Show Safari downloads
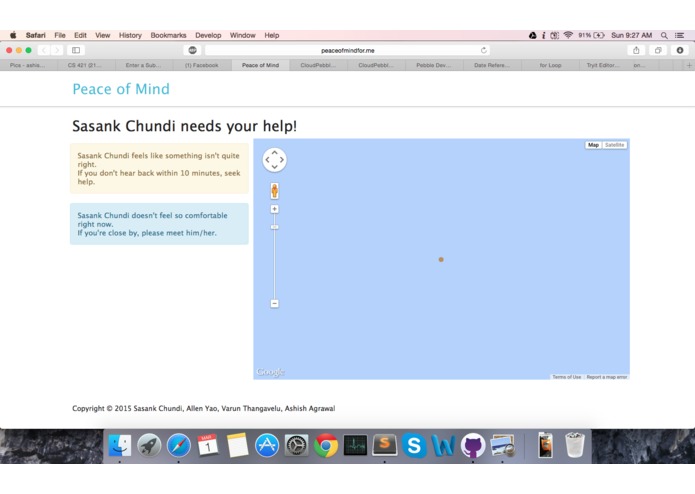 click(x=680, y=50)
